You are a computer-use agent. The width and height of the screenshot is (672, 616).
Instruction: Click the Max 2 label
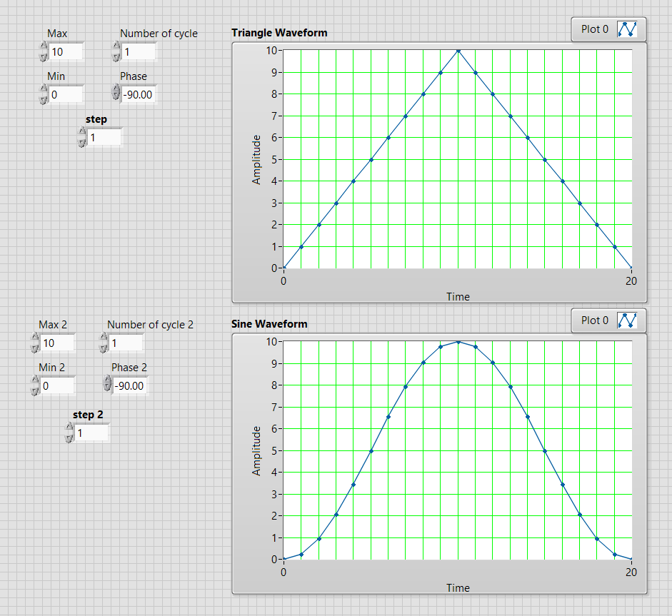pyautogui.click(x=53, y=325)
